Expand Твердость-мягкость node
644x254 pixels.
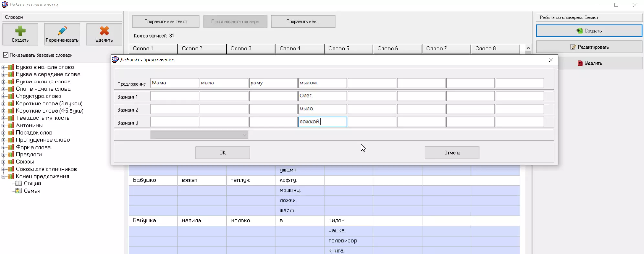pos(3,118)
